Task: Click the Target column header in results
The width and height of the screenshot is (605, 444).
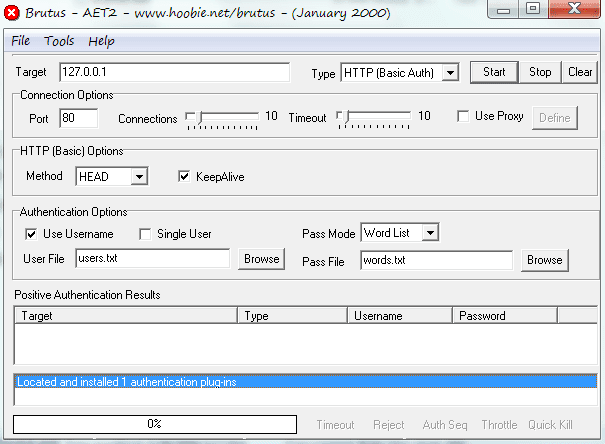Action: pos(126,316)
